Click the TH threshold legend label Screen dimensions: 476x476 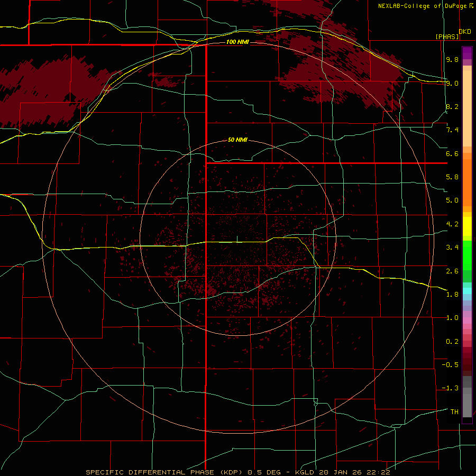click(454, 412)
